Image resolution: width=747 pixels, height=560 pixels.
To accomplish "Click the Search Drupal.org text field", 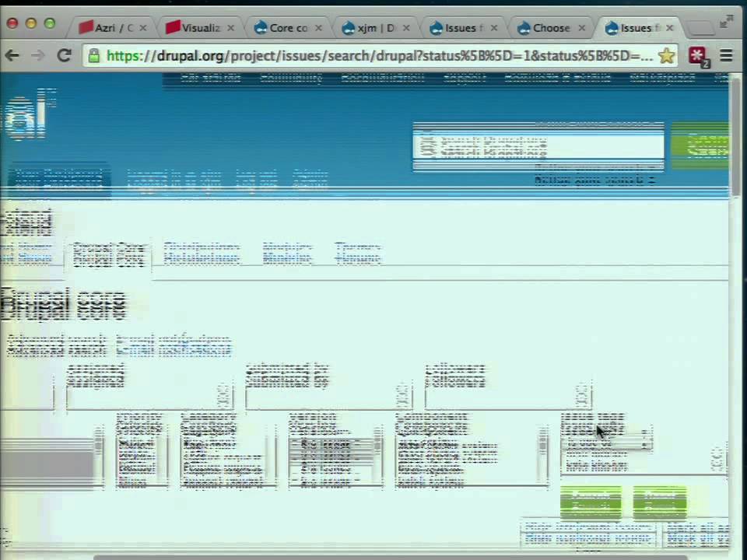I will pyautogui.click(x=538, y=146).
